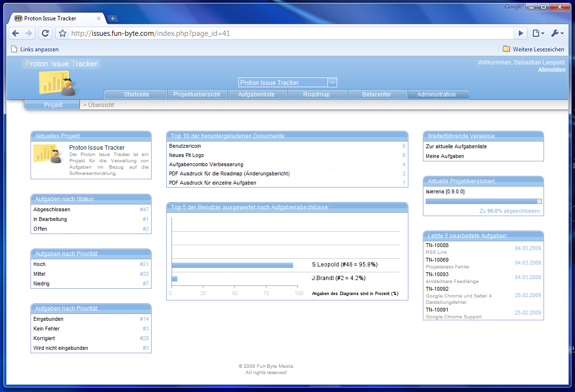Open task TN-10091 Google Chrome Support
This screenshot has height=392, width=575.
483,313
